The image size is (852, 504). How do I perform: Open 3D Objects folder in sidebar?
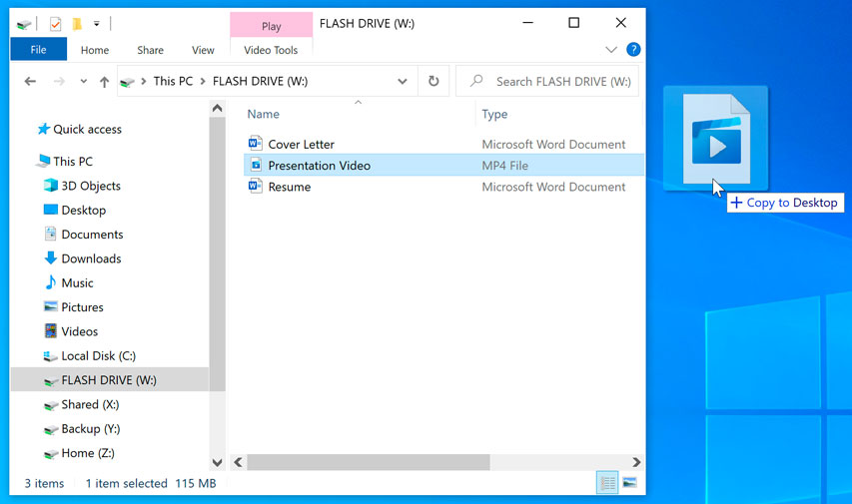click(91, 186)
